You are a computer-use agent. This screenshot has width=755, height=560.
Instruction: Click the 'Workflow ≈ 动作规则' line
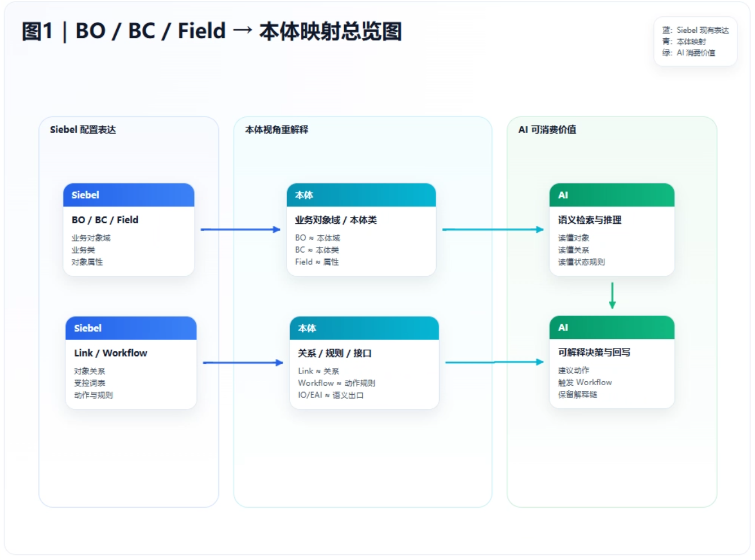pyautogui.click(x=337, y=383)
